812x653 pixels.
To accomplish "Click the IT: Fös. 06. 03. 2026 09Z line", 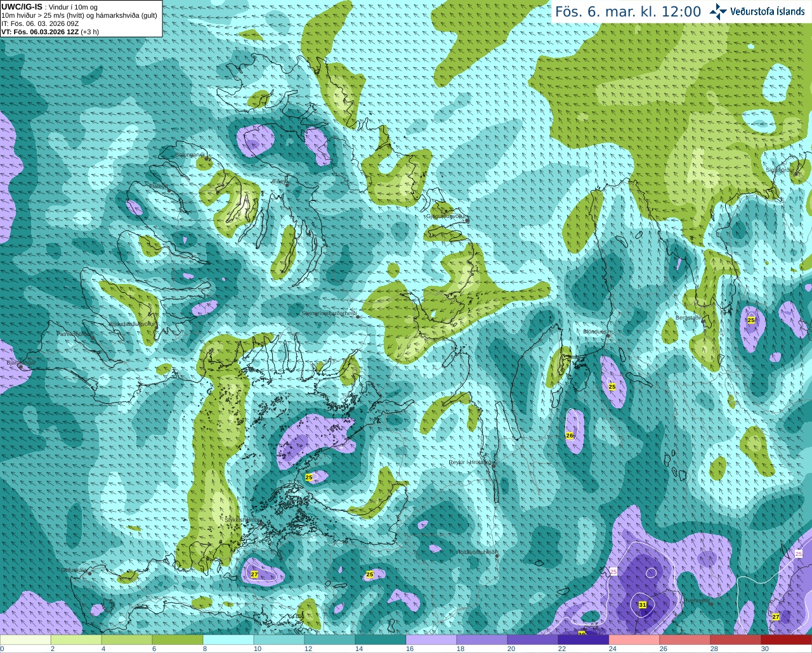I will [x=40, y=23].
